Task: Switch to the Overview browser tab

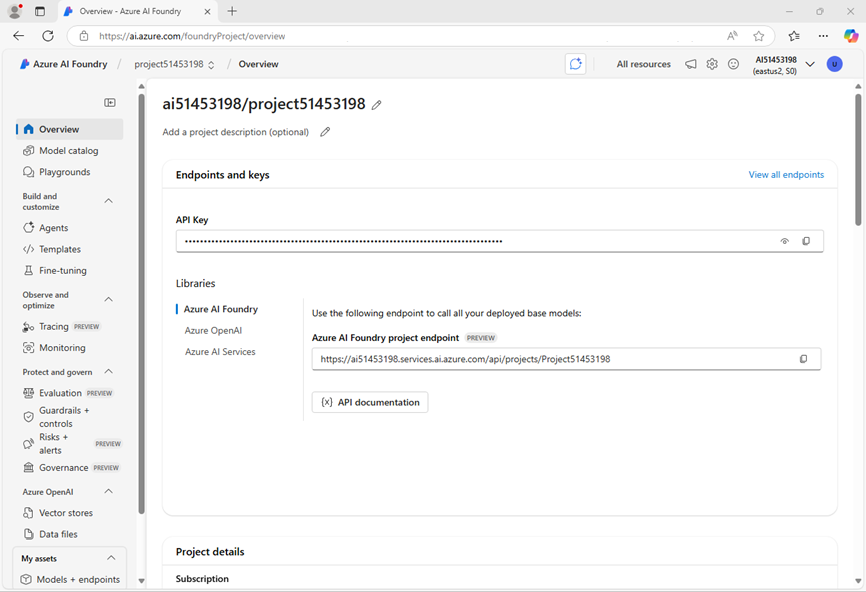Action: pyautogui.click(x=138, y=11)
